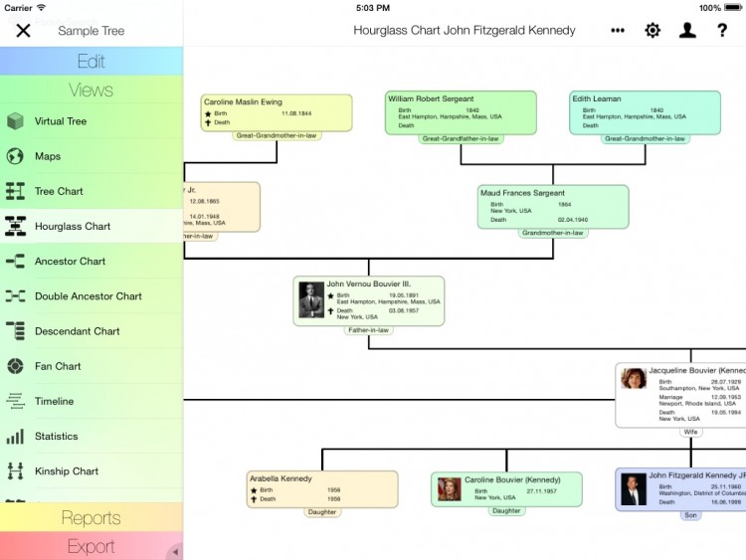Image resolution: width=746 pixels, height=560 pixels.
Task: Open the person profile icon
Action: click(687, 31)
